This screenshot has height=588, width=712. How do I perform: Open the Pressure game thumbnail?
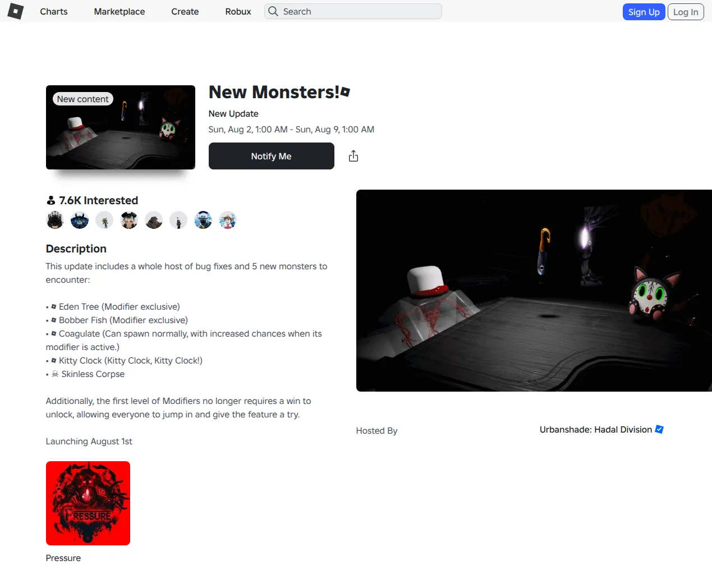88,503
